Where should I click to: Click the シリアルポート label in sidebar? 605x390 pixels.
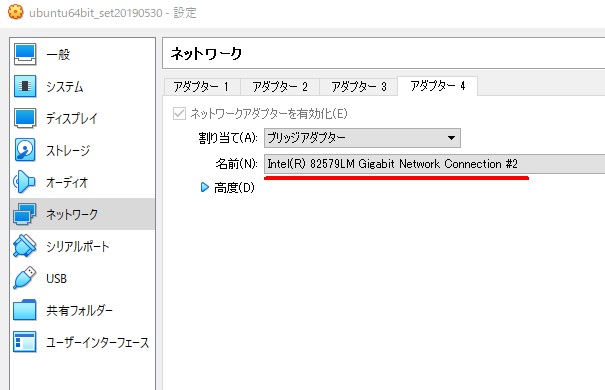coord(78,246)
